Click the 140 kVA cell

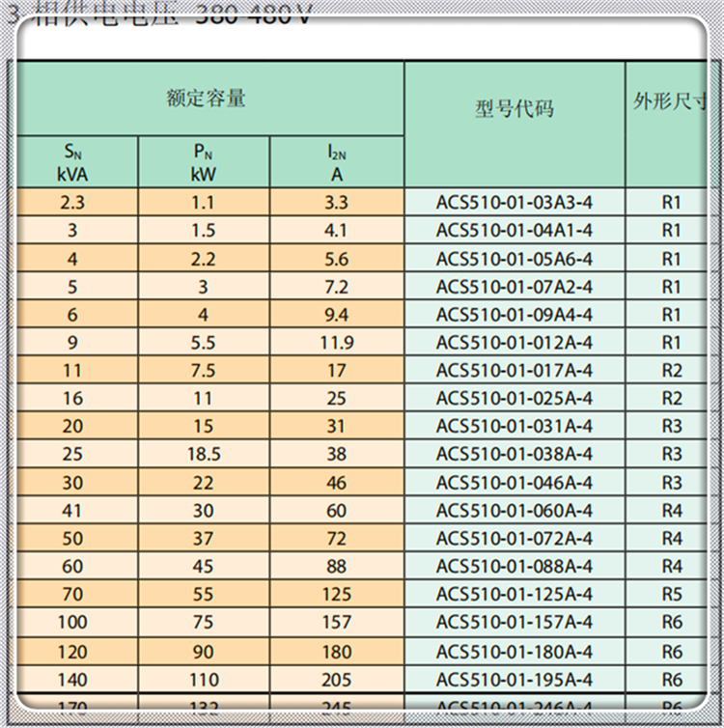(77, 680)
